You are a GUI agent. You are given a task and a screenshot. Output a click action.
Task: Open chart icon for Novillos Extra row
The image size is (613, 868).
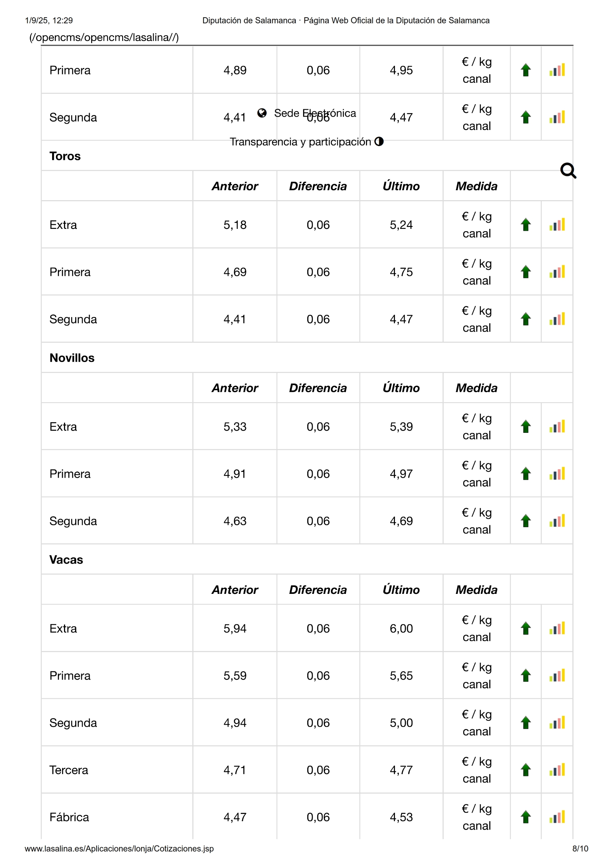pos(557,426)
